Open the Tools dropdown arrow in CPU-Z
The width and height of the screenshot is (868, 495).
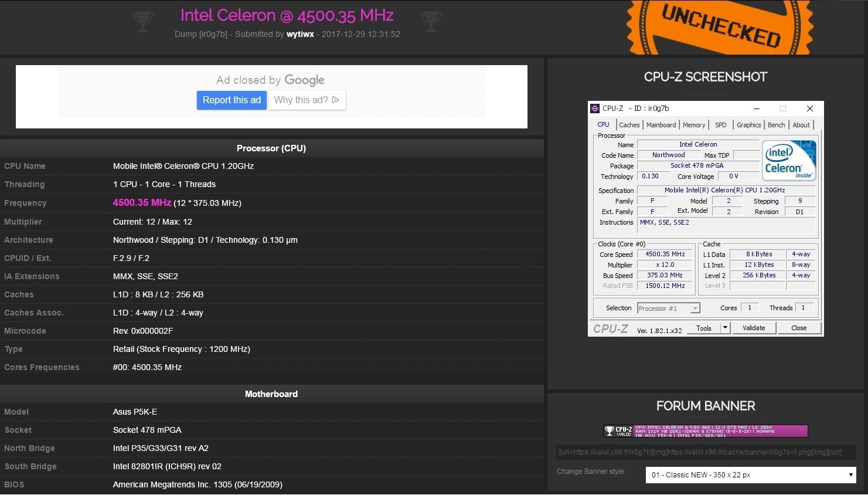725,328
